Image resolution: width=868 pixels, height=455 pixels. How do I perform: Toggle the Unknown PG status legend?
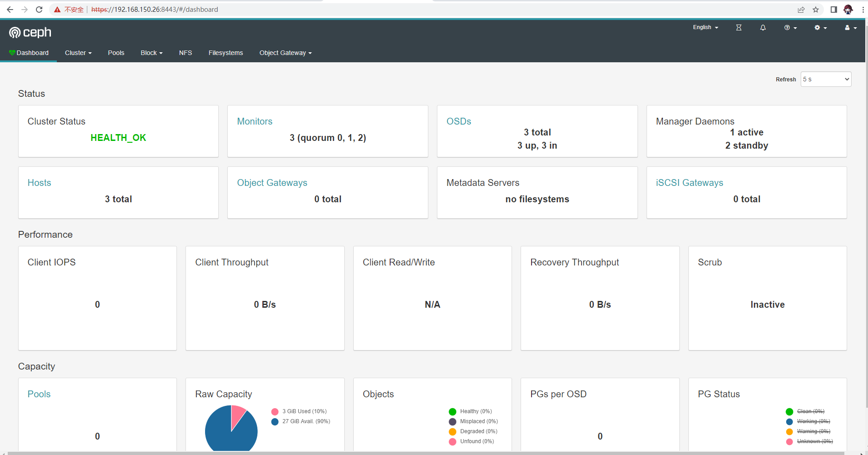click(809, 442)
